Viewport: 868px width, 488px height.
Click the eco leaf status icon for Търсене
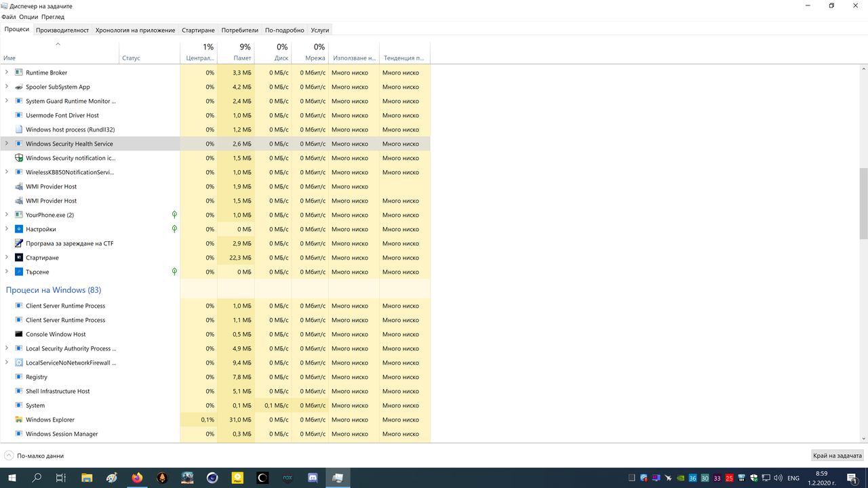(174, 272)
